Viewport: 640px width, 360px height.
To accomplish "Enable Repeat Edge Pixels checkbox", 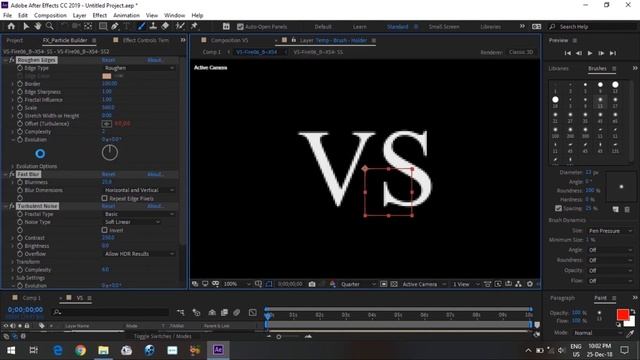I will [104, 198].
